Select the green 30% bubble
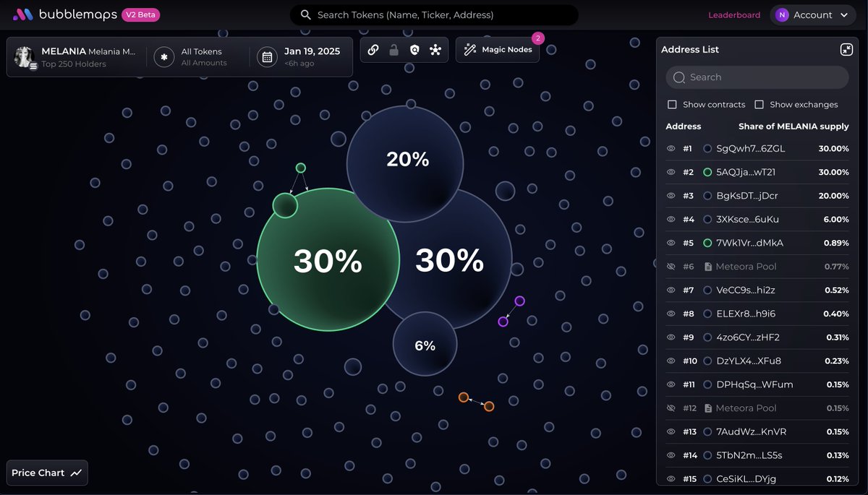This screenshot has width=868, height=495. [328, 260]
